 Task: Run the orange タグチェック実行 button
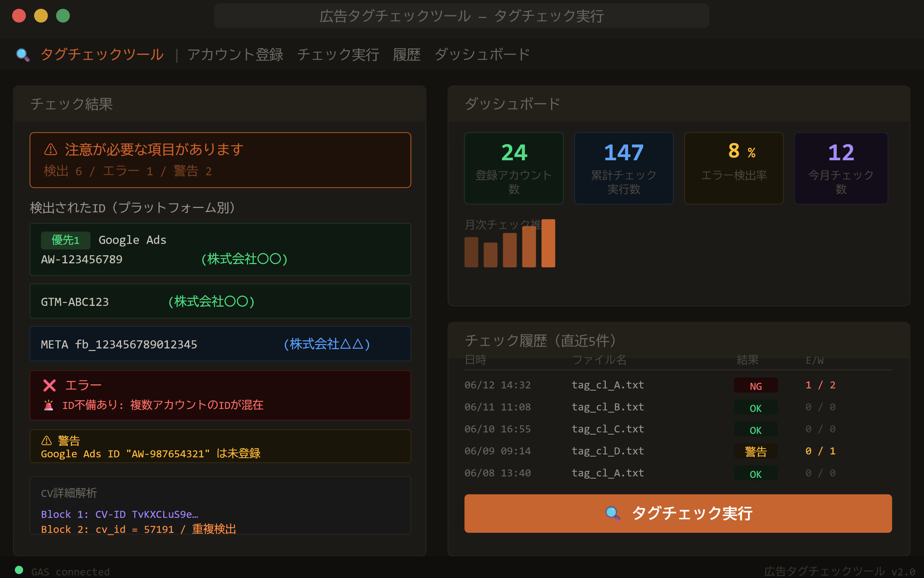click(678, 513)
